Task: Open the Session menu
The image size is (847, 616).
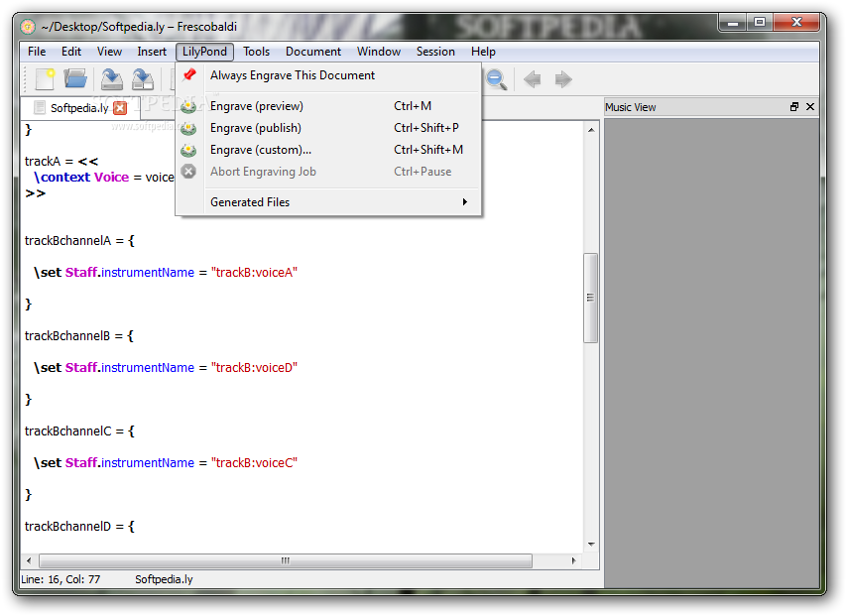Action: tap(435, 52)
